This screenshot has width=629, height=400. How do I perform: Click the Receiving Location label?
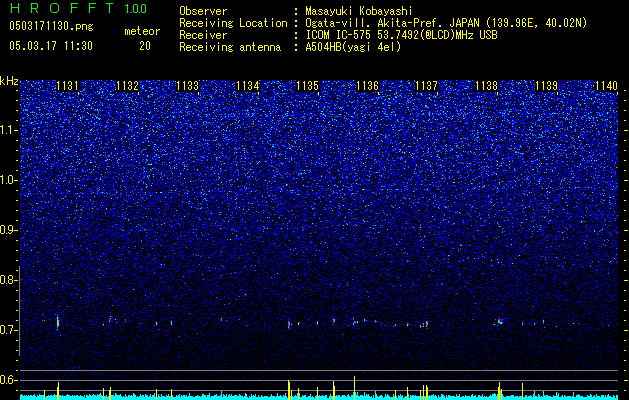(233, 23)
